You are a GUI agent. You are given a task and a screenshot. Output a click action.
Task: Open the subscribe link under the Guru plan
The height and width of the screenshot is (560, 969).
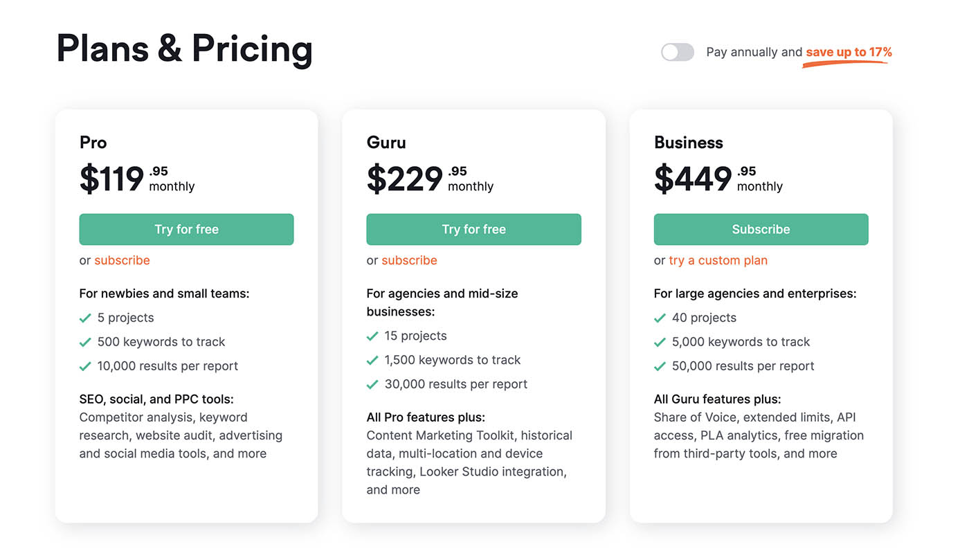409,260
